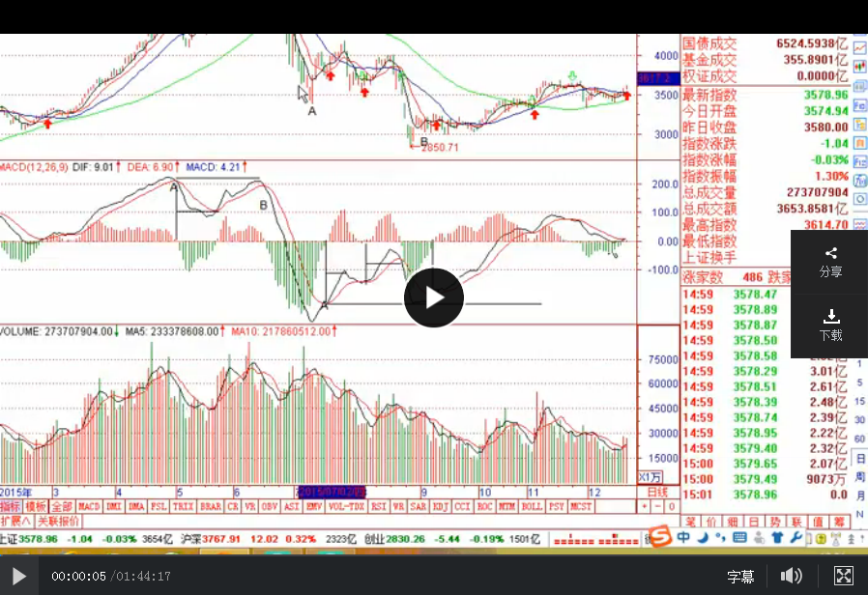
Task: Open the 笔 tab under the tick list
Action: pos(691,522)
